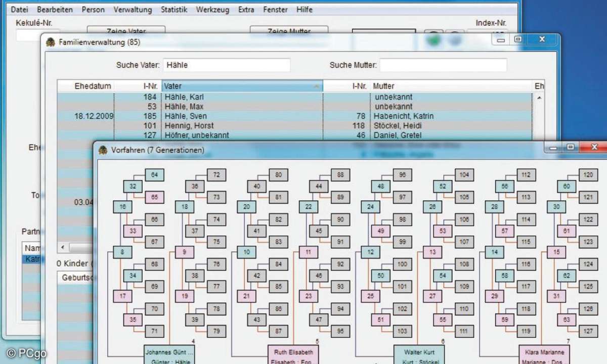Click ancestor node 120
The width and height of the screenshot is (607, 364).
pyautogui.click(x=588, y=175)
